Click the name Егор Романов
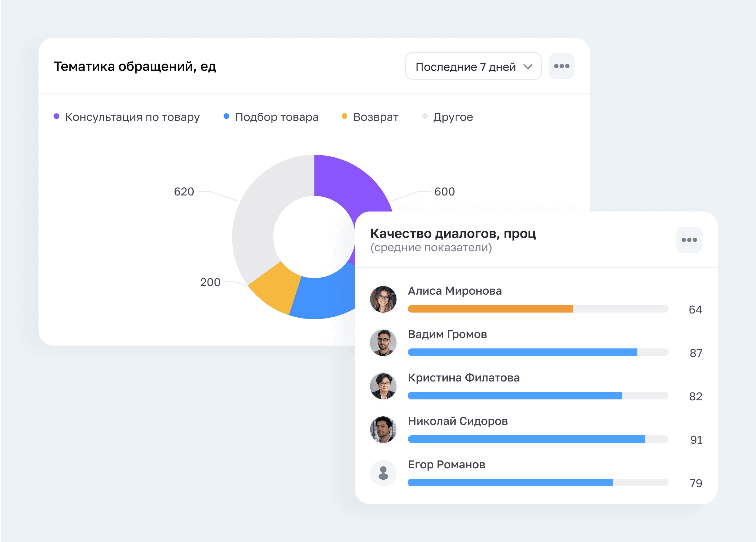 point(446,465)
